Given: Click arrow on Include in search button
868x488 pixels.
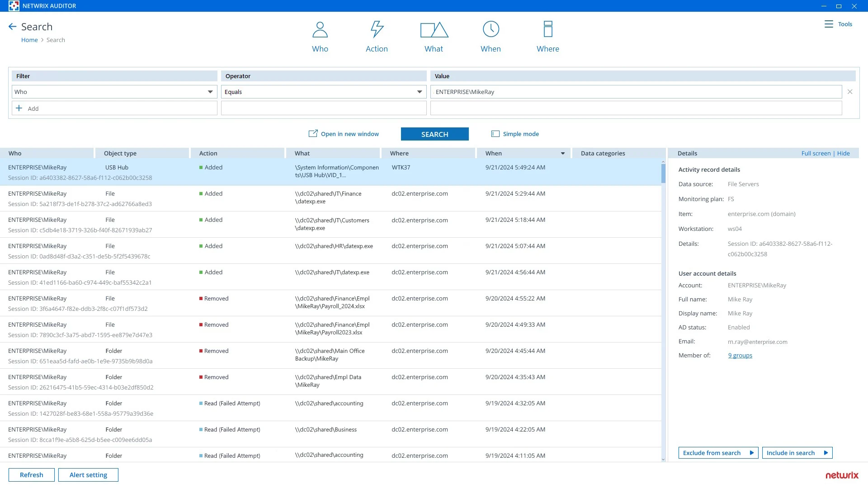Looking at the screenshot, I should pos(826,453).
